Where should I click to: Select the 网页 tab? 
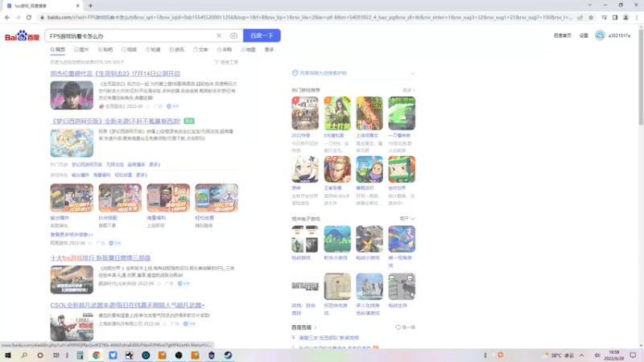pyautogui.click(x=58, y=50)
